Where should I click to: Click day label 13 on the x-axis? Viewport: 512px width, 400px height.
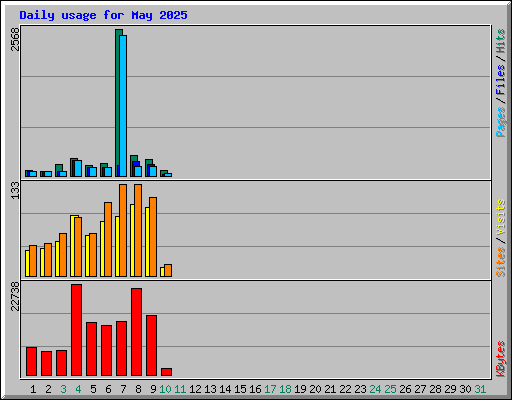coord(210,389)
